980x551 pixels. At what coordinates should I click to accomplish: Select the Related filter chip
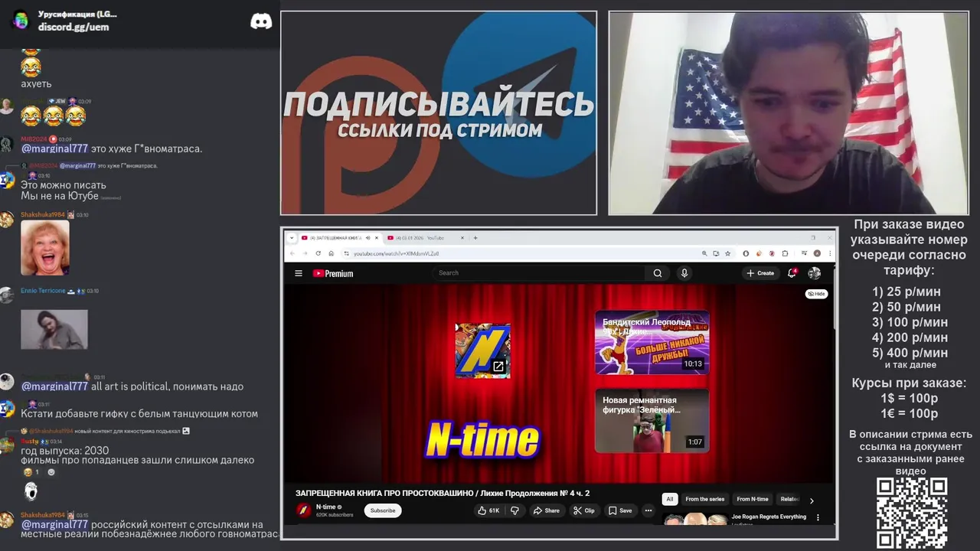(789, 499)
